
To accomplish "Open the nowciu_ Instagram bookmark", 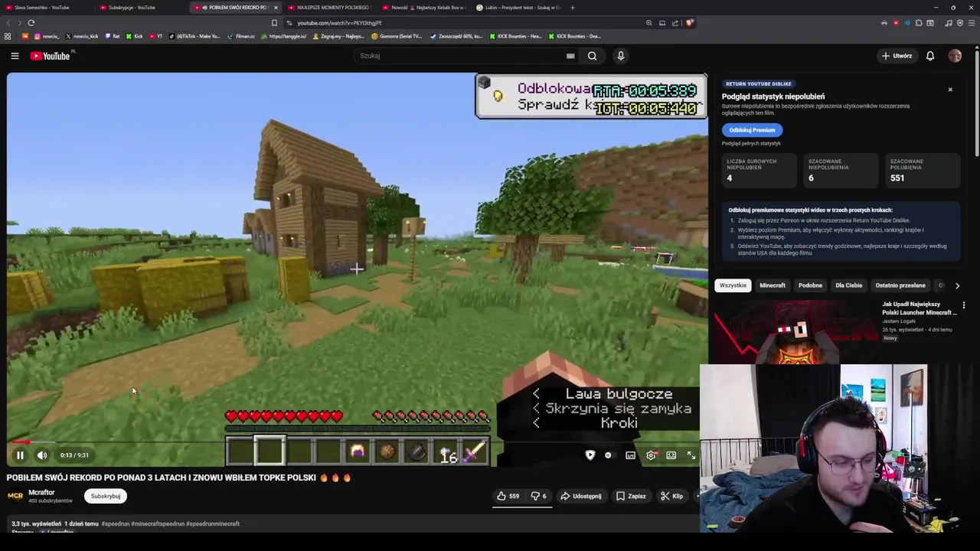I will [x=47, y=36].
